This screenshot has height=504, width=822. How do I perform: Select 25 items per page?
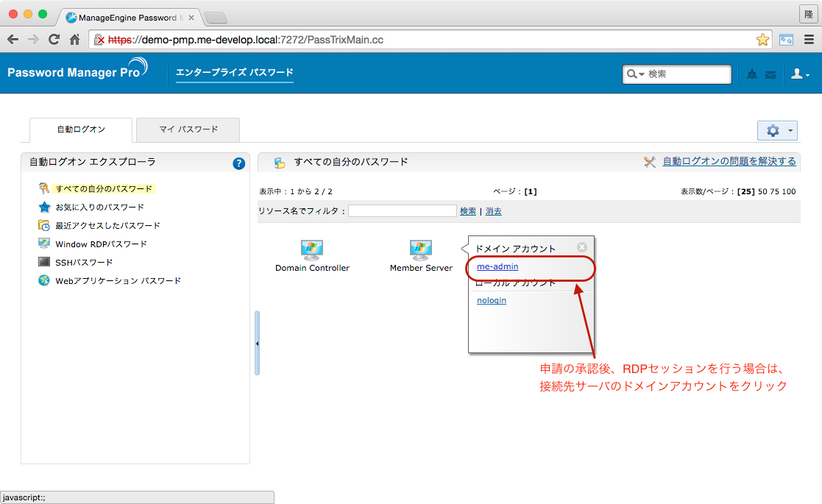[x=746, y=191]
